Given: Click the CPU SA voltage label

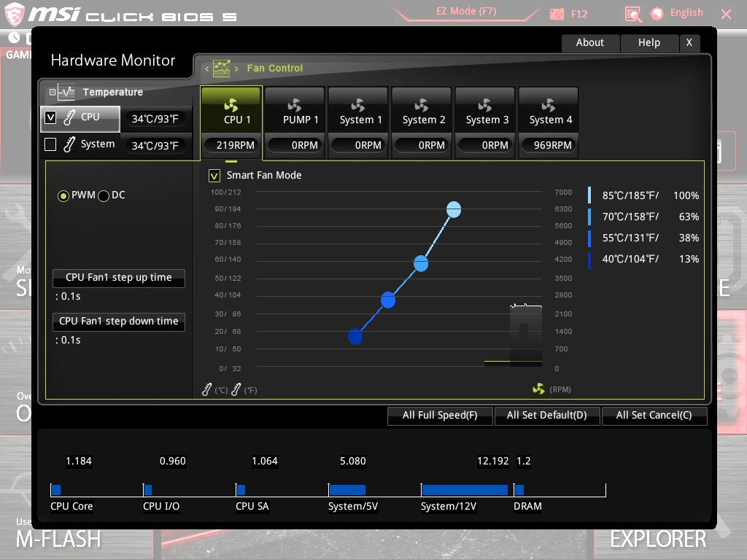Looking at the screenshot, I should point(252,506).
